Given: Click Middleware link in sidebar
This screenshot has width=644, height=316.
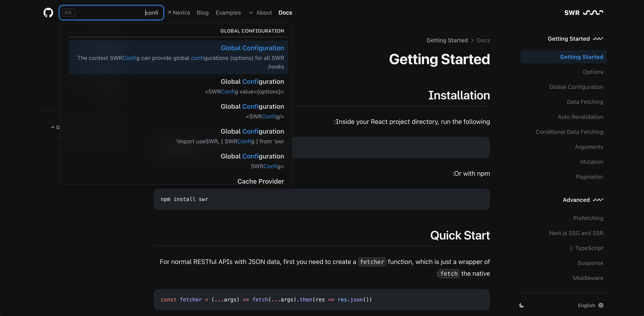Looking at the screenshot, I should tap(588, 278).
